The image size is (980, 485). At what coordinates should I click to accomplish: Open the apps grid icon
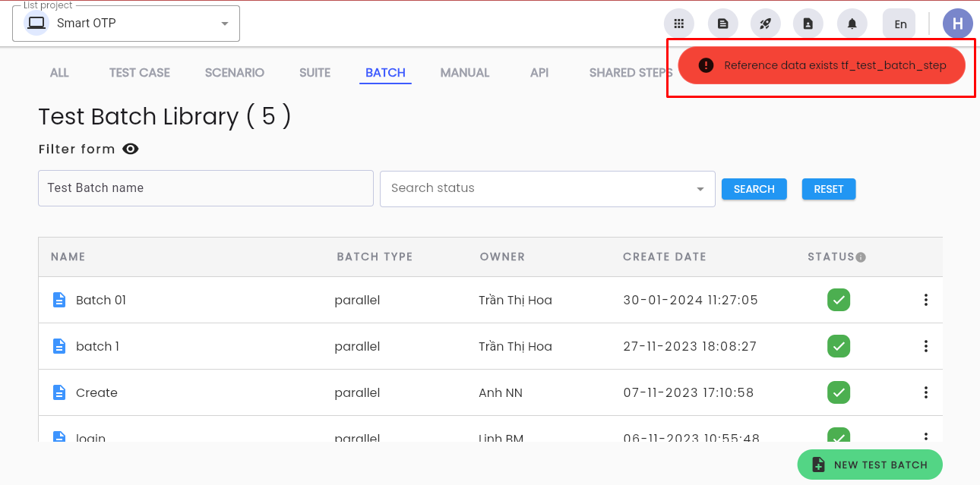678,24
